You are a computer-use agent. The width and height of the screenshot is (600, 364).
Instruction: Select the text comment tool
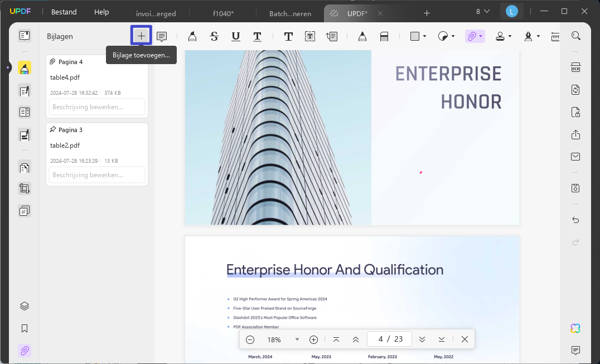coord(288,36)
